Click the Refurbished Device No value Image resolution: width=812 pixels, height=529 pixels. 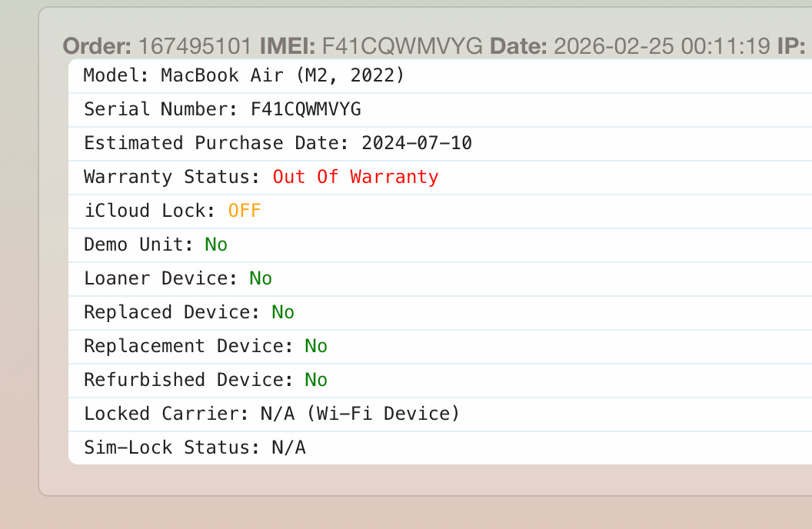[316, 380]
